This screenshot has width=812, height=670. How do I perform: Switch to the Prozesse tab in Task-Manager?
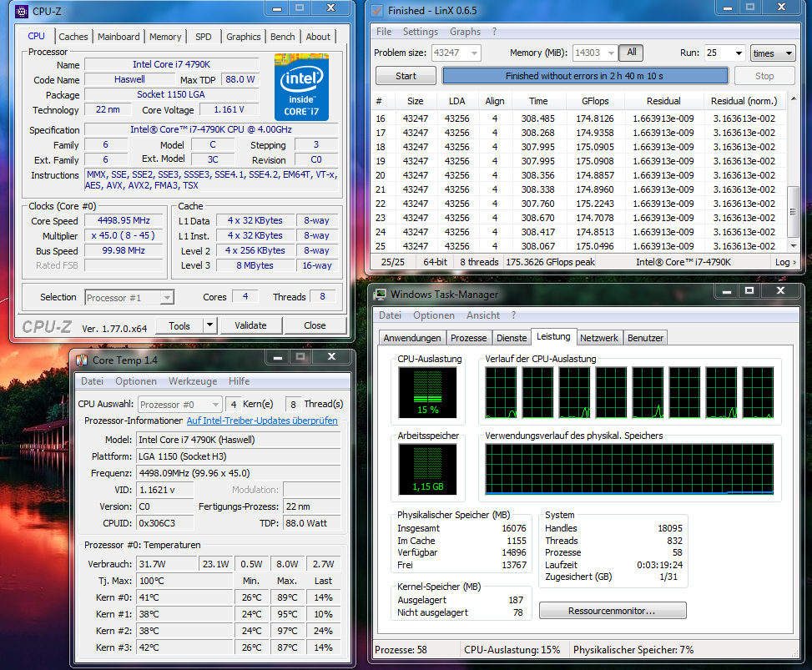point(468,338)
